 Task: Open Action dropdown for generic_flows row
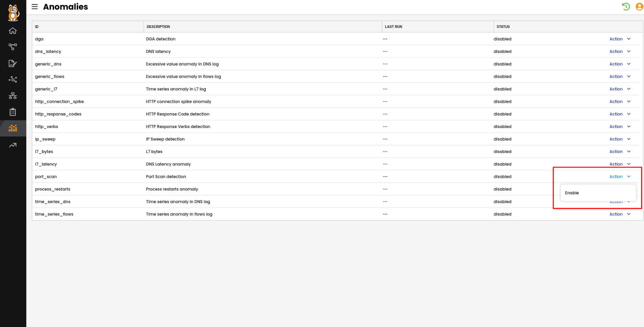tap(620, 77)
